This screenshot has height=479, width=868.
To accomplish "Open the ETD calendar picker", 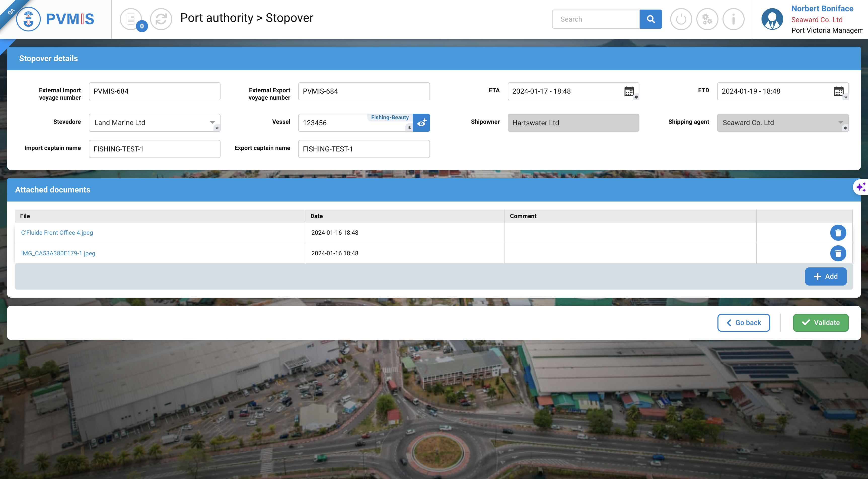I will [838, 91].
